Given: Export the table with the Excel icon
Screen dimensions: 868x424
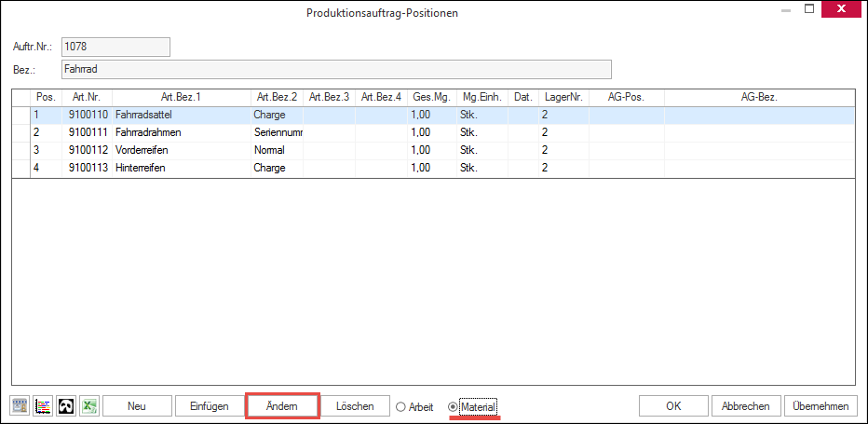Looking at the screenshot, I should (88, 406).
